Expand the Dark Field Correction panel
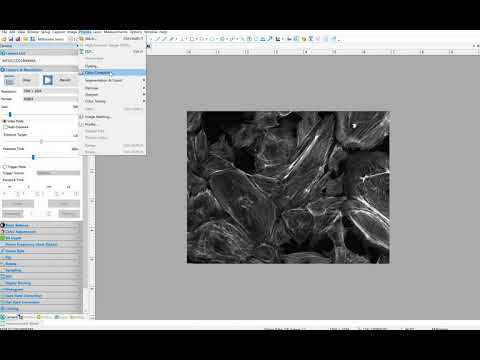The image size is (480, 360). tap(40, 296)
